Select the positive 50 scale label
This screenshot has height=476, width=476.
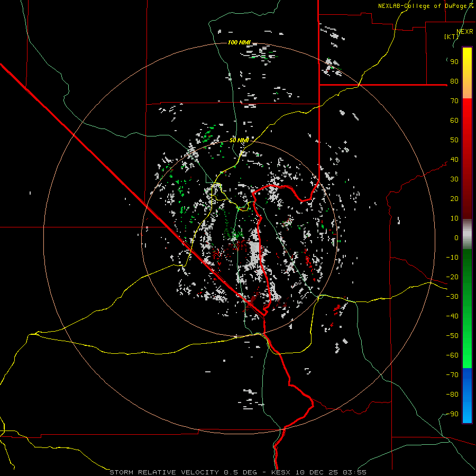point(454,140)
